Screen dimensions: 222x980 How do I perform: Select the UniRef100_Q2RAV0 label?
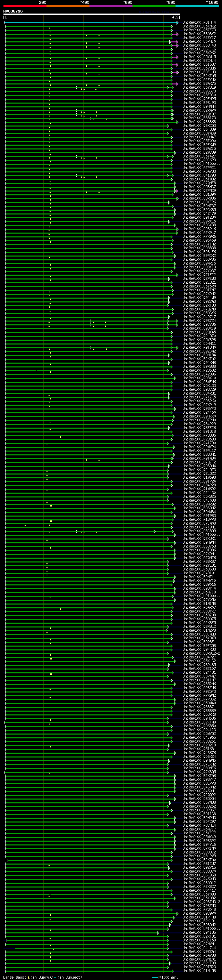199,110
